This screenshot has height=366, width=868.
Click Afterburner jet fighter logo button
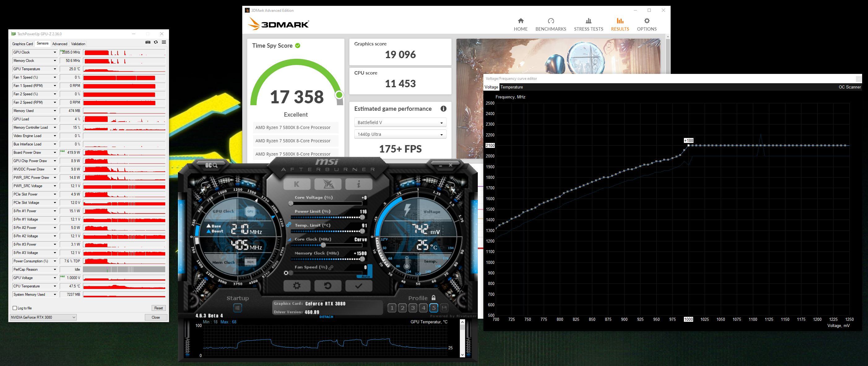(x=327, y=184)
